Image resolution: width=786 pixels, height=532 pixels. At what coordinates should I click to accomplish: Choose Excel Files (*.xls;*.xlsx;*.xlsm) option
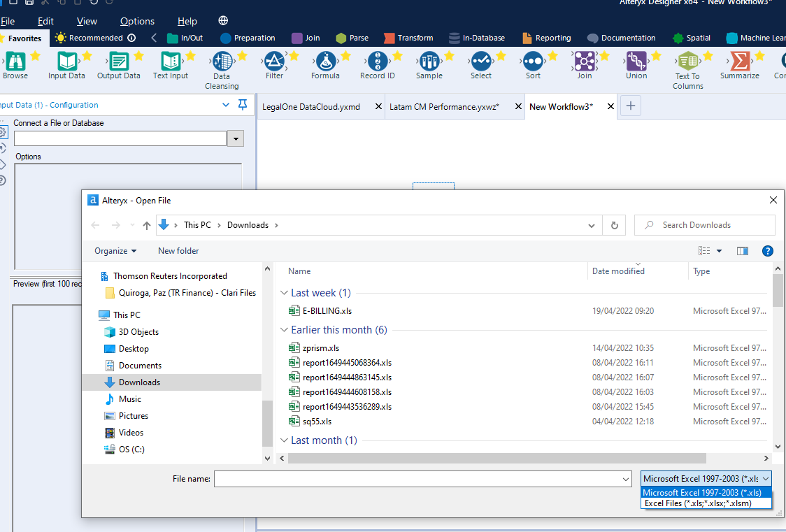[x=698, y=503]
